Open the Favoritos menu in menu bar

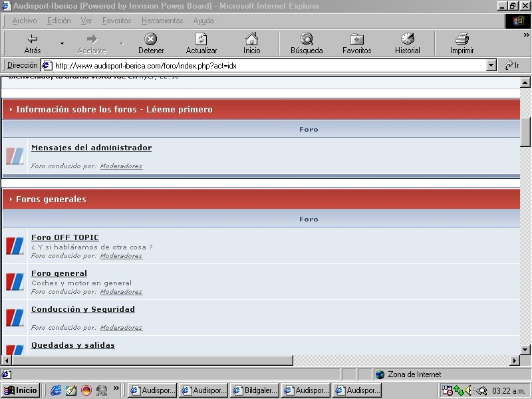click(x=117, y=21)
